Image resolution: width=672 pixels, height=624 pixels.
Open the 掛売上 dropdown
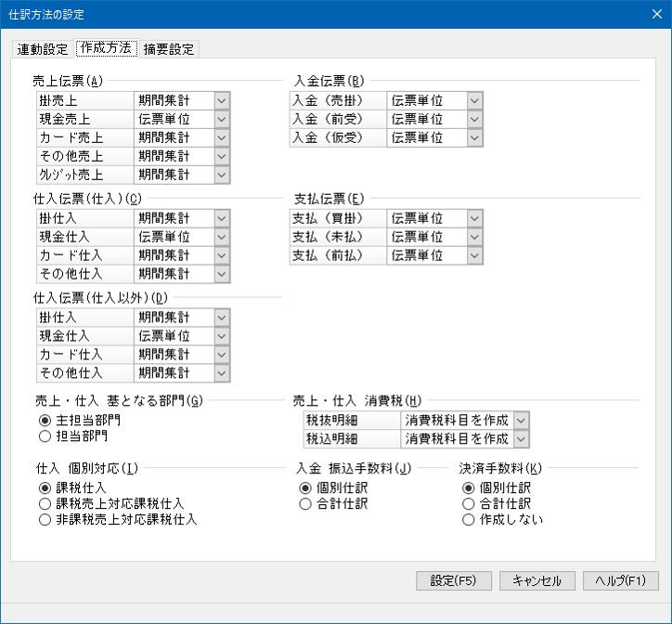point(221,100)
